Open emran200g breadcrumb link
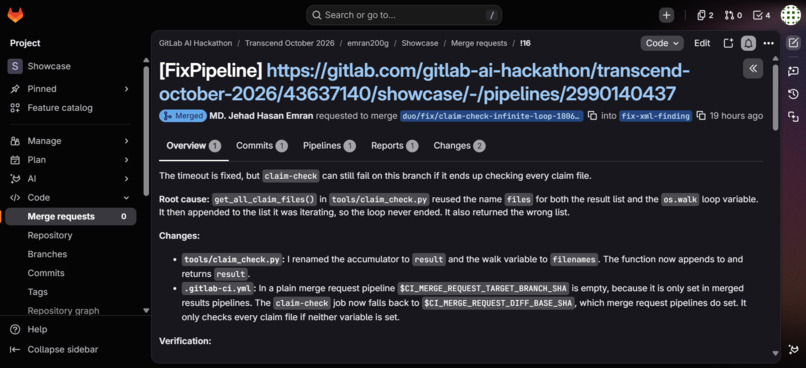 [368, 44]
